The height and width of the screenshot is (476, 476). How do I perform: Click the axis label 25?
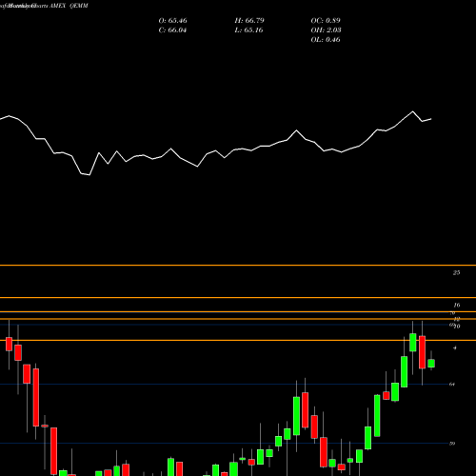coord(456,272)
